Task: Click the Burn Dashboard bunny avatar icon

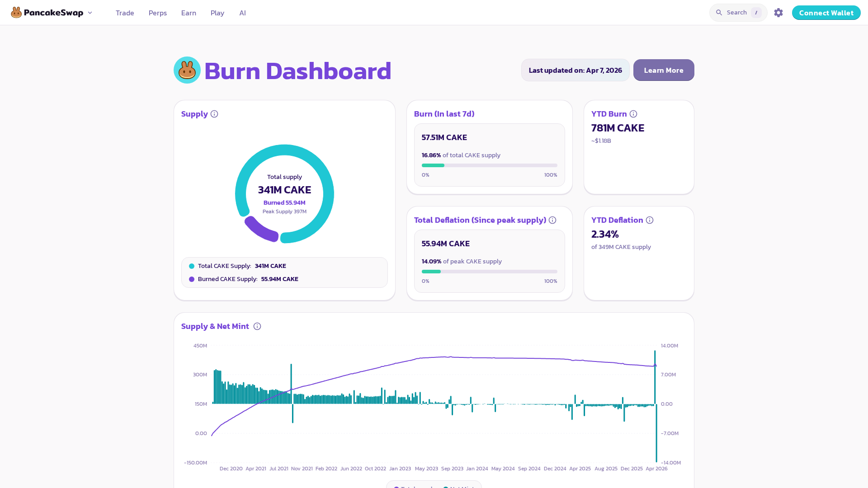Action: coord(187,70)
